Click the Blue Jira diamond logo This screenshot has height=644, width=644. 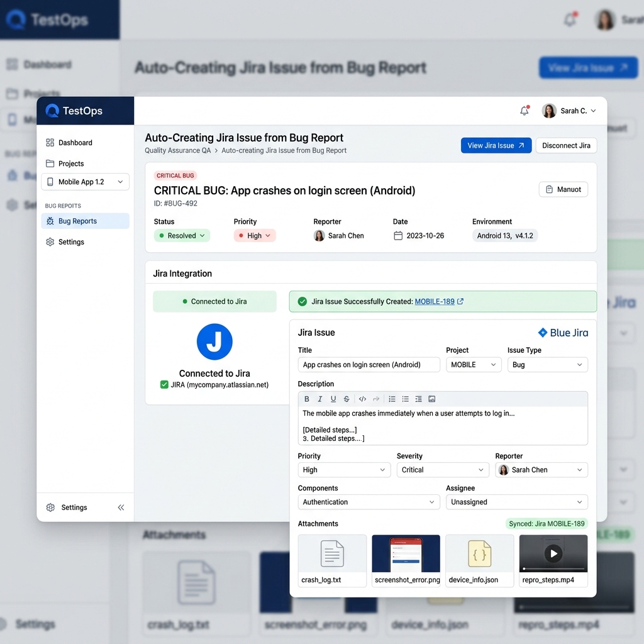click(543, 333)
